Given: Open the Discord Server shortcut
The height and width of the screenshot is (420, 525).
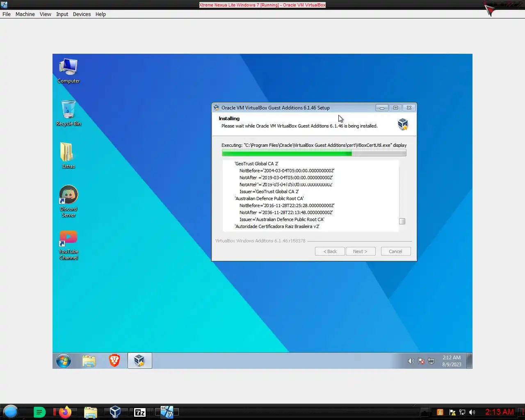Looking at the screenshot, I should [x=68, y=201].
